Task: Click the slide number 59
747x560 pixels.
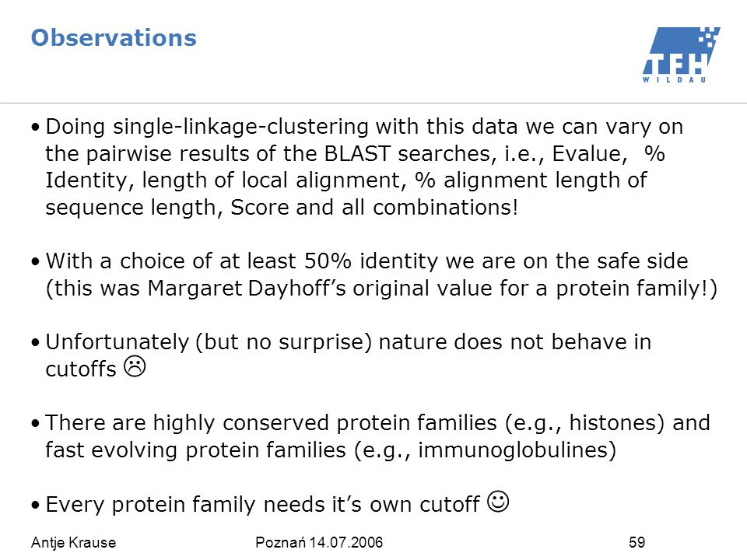Action: pyautogui.click(x=637, y=542)
